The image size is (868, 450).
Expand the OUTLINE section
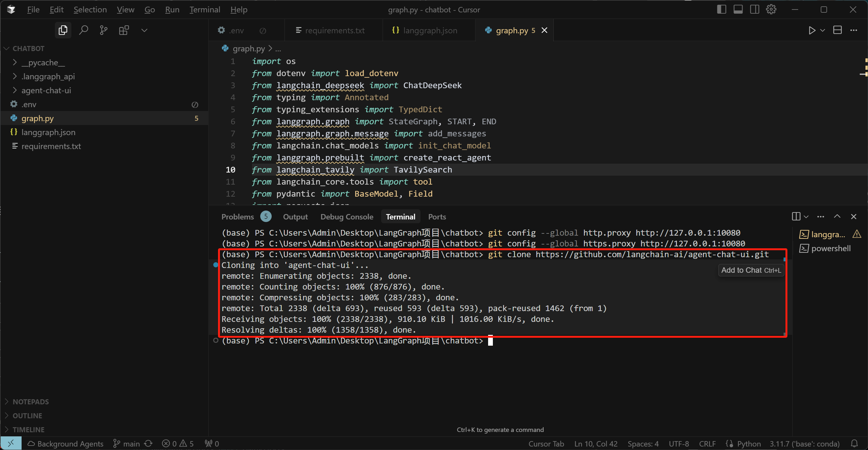(104, 415)
